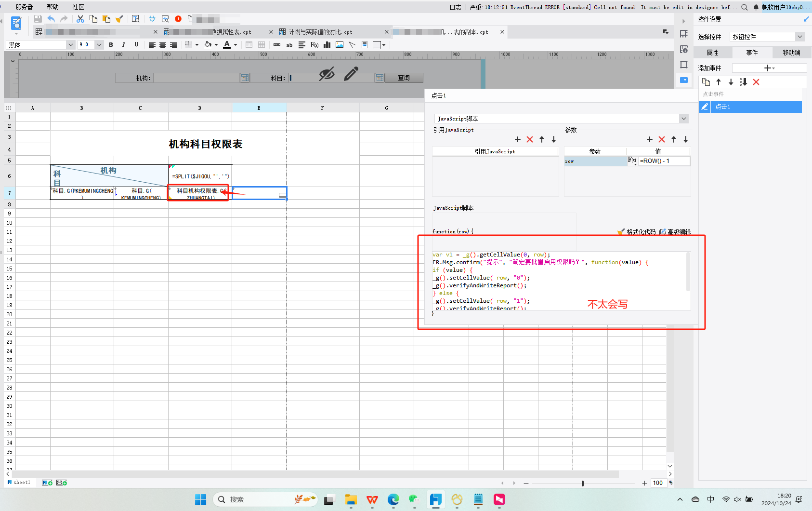Screen dimensions: 812x511
Task: Open the Windows Start menu
Action: (x=201, y=499)
